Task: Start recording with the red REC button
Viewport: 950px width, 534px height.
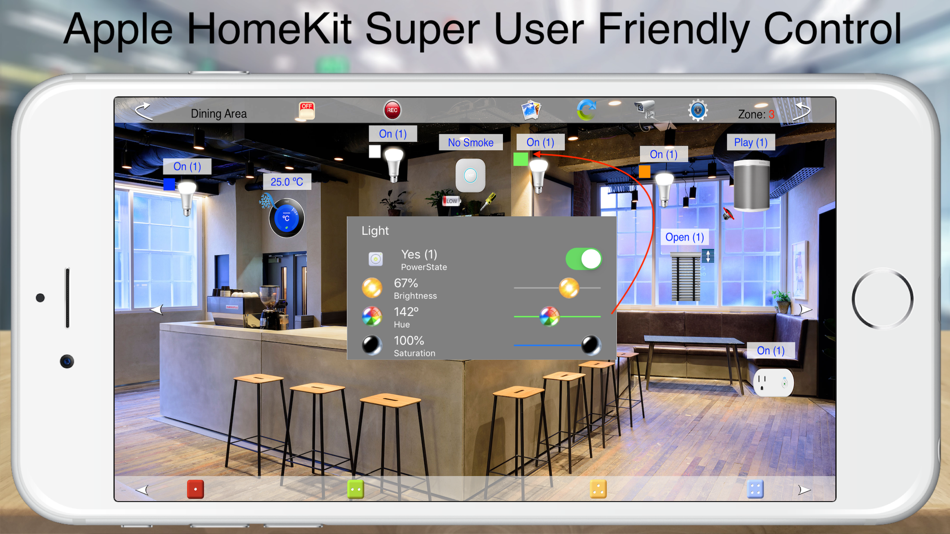Action: (x=392, y=110)
